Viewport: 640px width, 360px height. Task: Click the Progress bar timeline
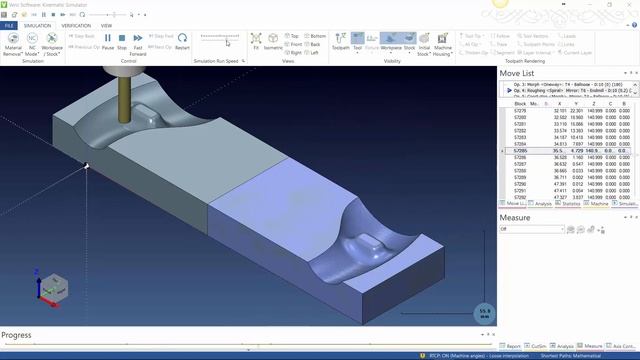(248, 344)
